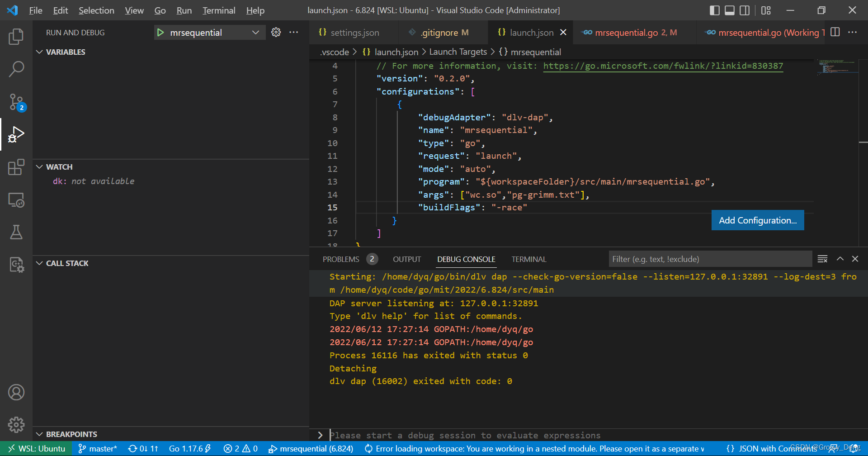
Task: Open the Run menu
Action: click(184, 10)
